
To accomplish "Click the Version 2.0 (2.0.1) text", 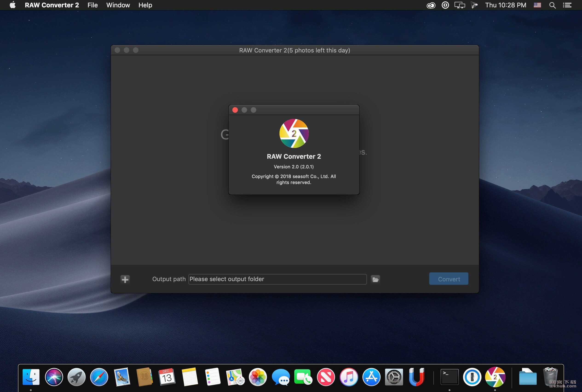I will tap(294, 167).
